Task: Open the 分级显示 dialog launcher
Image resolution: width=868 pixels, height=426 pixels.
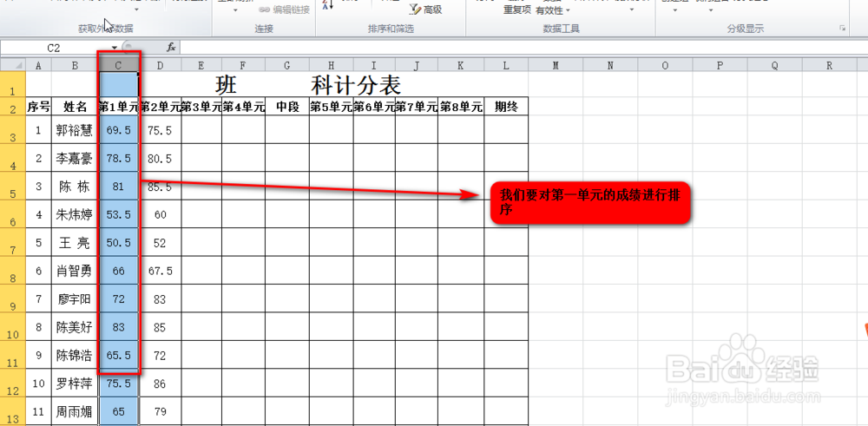Action: (x=843, y=28)
